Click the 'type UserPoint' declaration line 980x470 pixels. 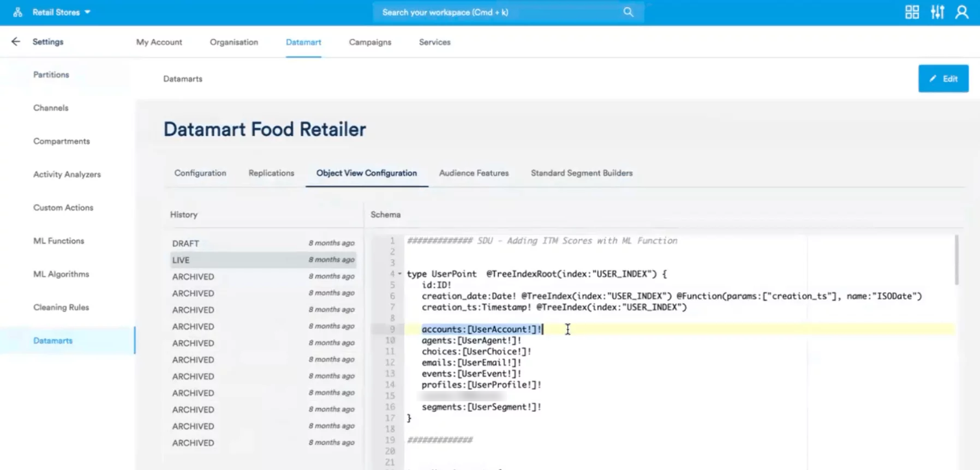tap(537, 274)
